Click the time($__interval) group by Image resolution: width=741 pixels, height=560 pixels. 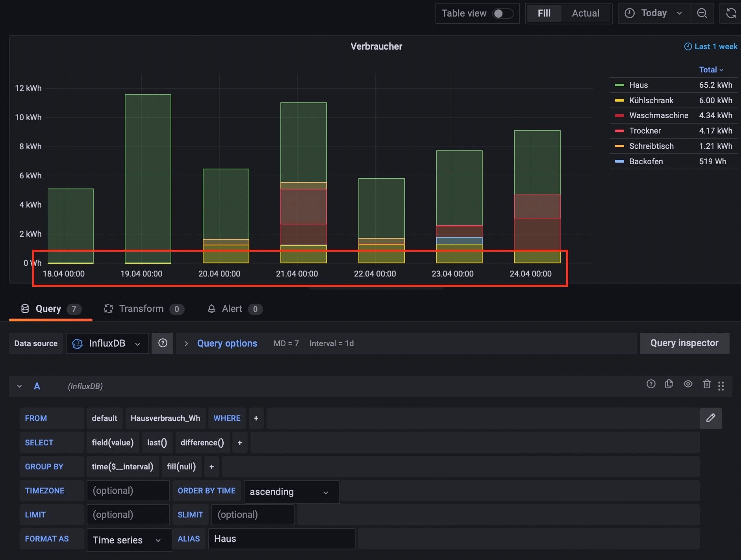pos(122,467)
